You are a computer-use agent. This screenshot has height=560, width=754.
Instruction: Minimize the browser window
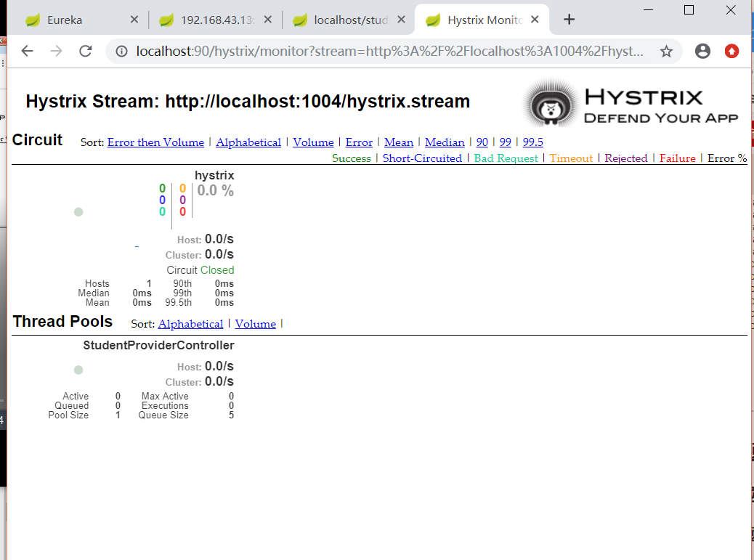point(648,9)
